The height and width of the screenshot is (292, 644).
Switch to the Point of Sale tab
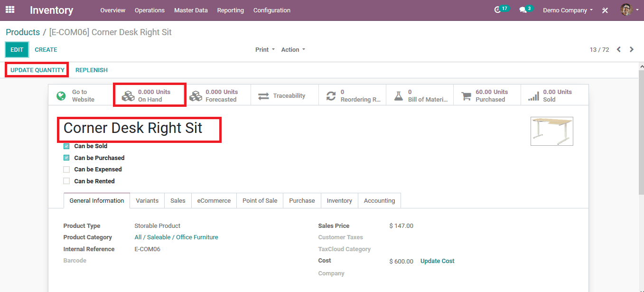coord(260,200)
